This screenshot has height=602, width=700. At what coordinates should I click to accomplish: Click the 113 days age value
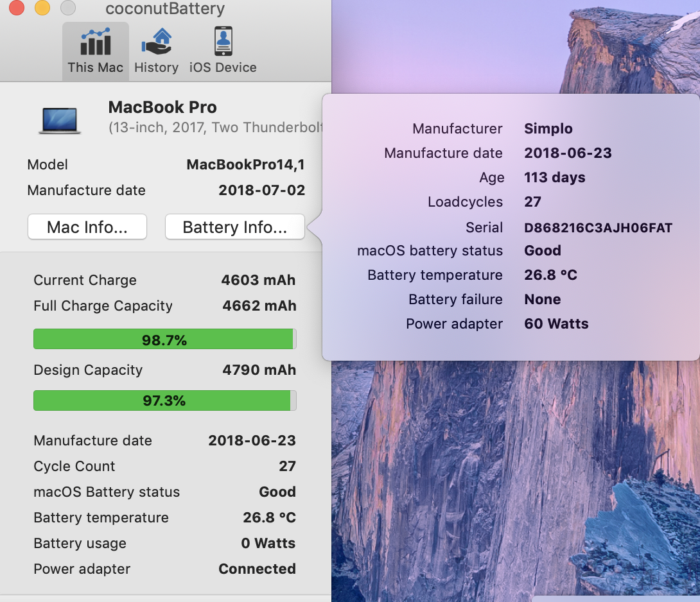[554, 178]
